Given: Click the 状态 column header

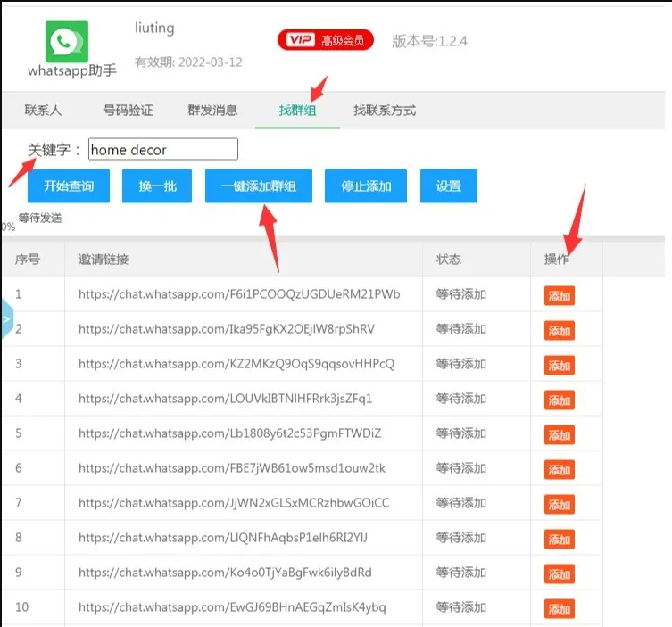Looking at the screenshot, I should 449,260.
